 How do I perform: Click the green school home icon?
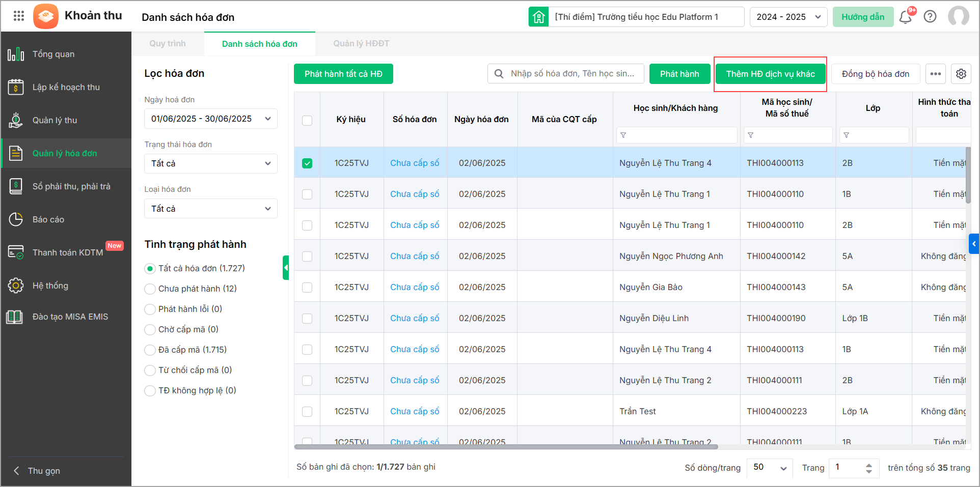538,17
